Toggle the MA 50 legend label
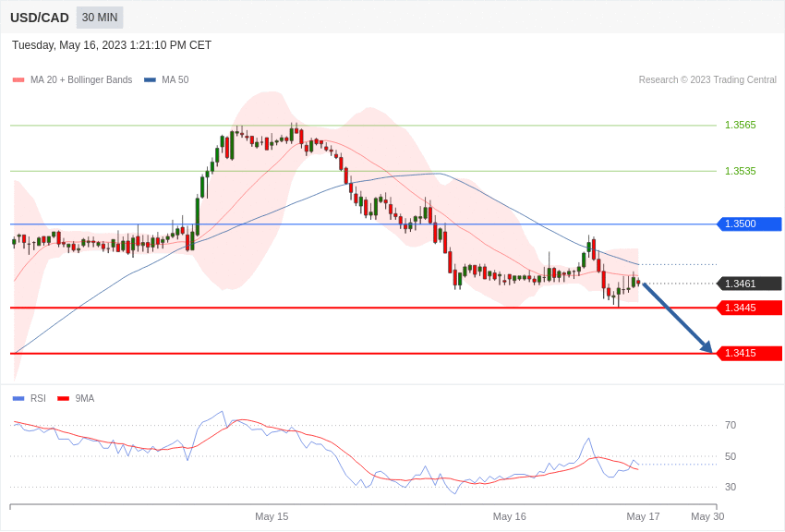 pos(175,80)
